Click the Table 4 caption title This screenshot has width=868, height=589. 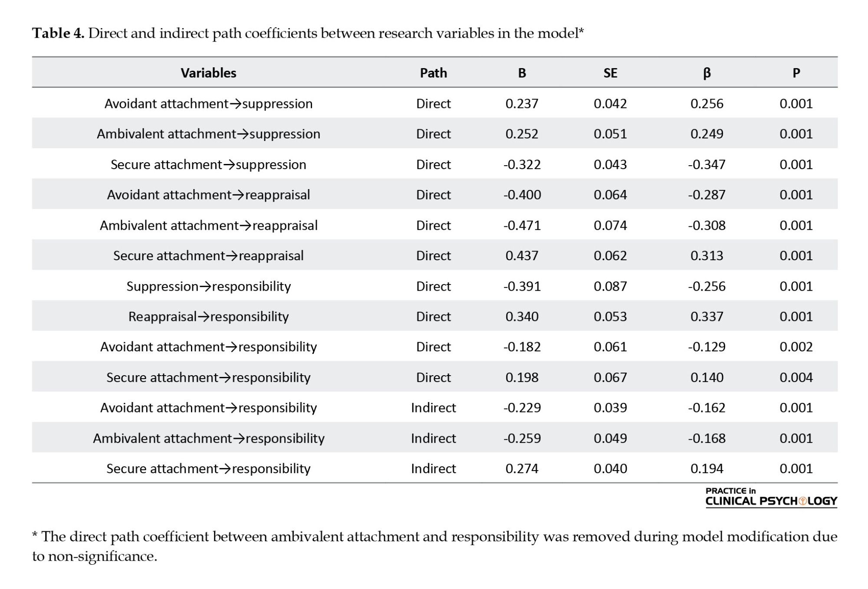click(308, 33)
